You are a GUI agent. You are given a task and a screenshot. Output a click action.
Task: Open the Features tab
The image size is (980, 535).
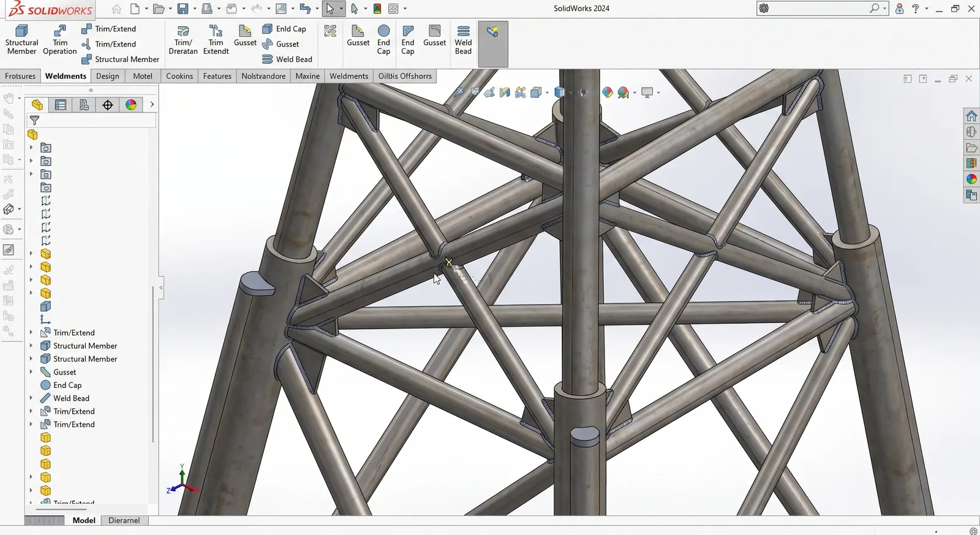click(x=217, y=76)
